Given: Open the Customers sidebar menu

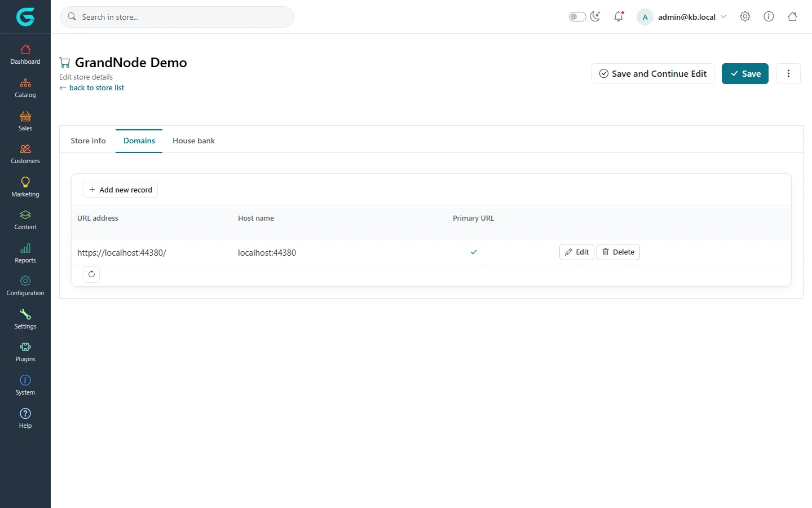Looking at the screenshot, I should (x=25, y=154).
